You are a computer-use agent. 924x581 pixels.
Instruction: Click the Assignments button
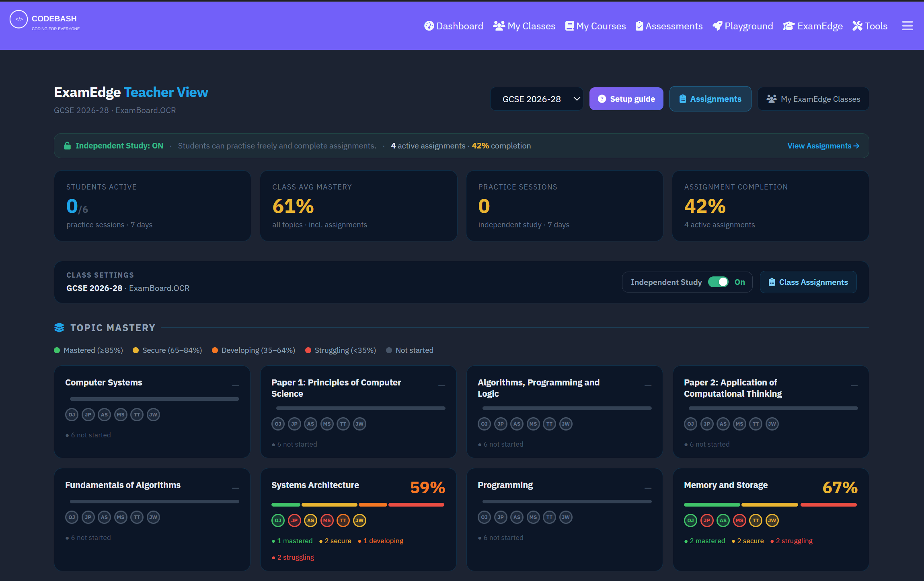710,99
